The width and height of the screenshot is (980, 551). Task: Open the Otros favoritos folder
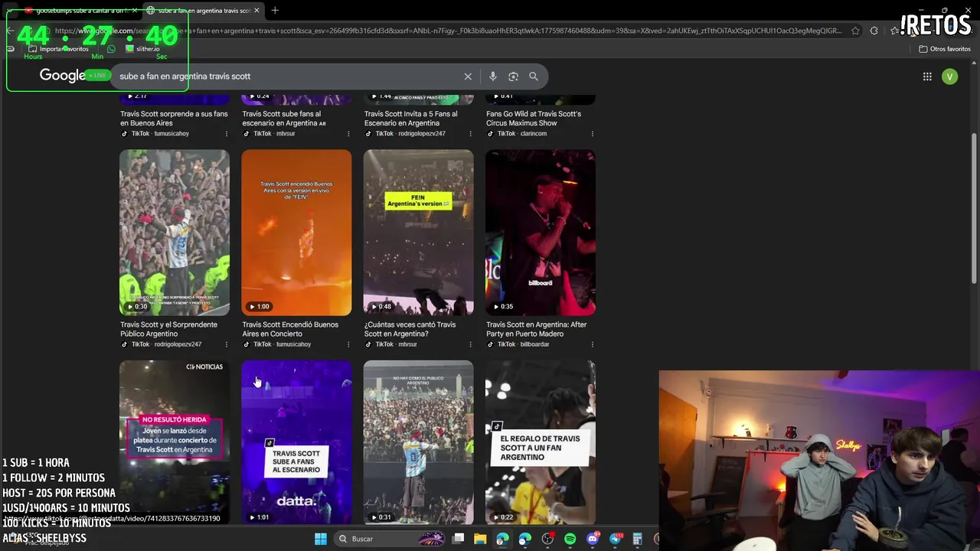point(945,49)
